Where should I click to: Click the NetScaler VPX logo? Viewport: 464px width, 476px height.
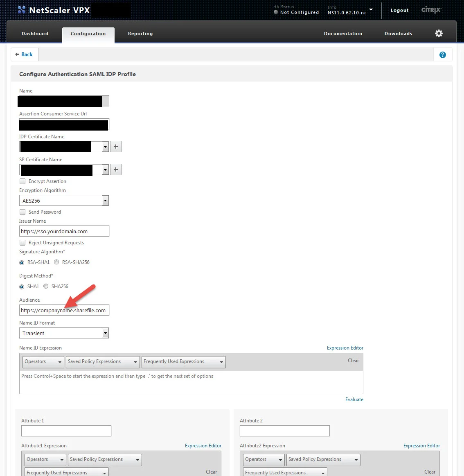(x=54, y=10)
